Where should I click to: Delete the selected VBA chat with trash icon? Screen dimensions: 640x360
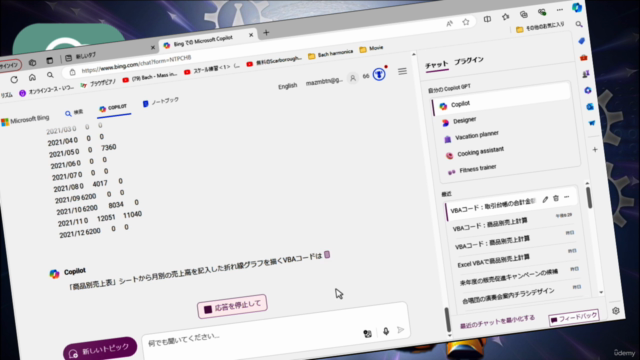click(x=556, y=198)
